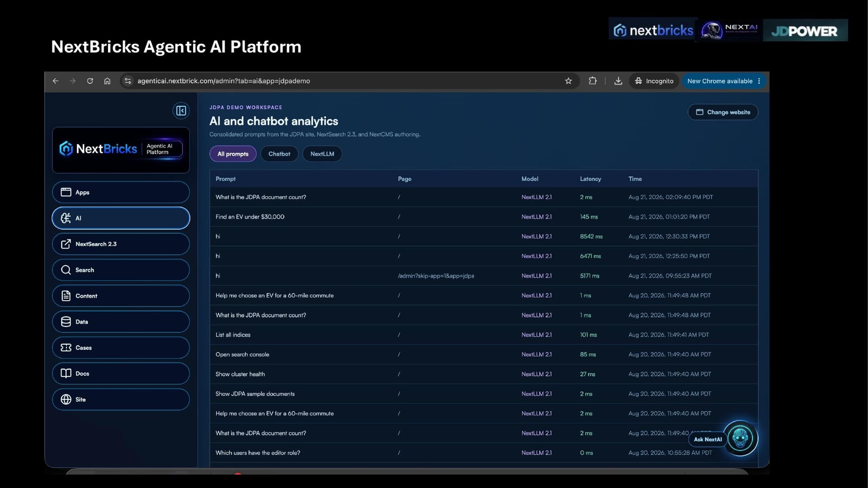The height and width of the screenshot is (488, 868).
Task: Click the NextSearch external link icon
Action: click(x=66, y=244)
